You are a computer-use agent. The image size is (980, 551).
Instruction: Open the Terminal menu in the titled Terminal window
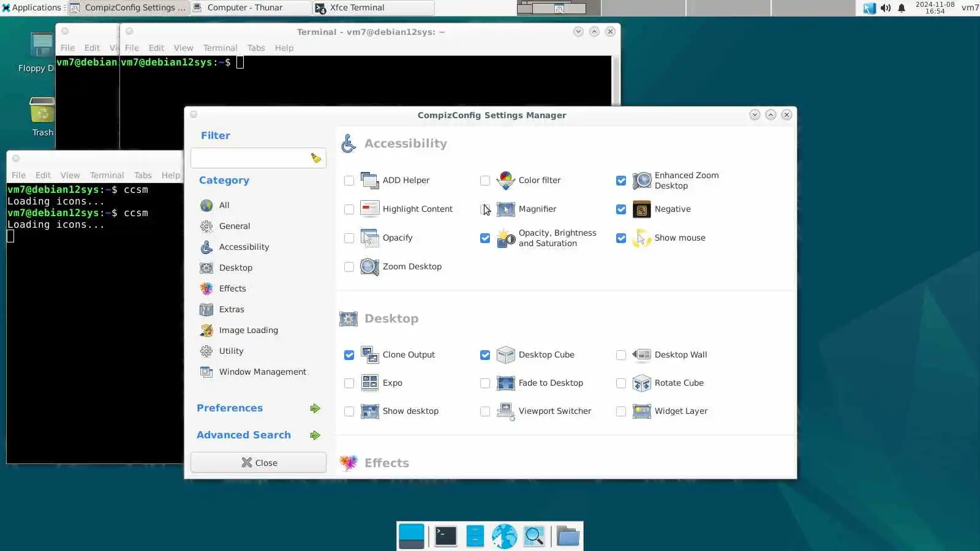tap(220, 48)
